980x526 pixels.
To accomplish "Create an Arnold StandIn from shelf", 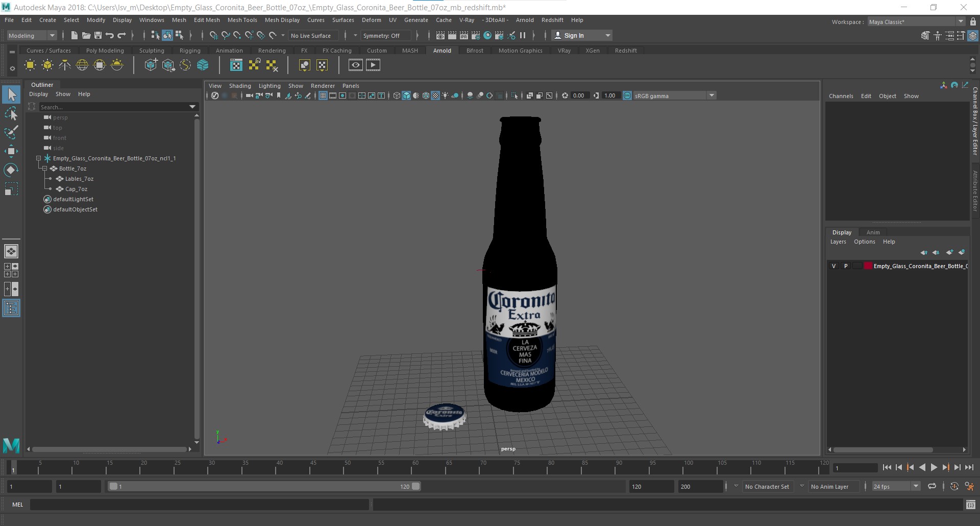I will [x=151, y=65].
